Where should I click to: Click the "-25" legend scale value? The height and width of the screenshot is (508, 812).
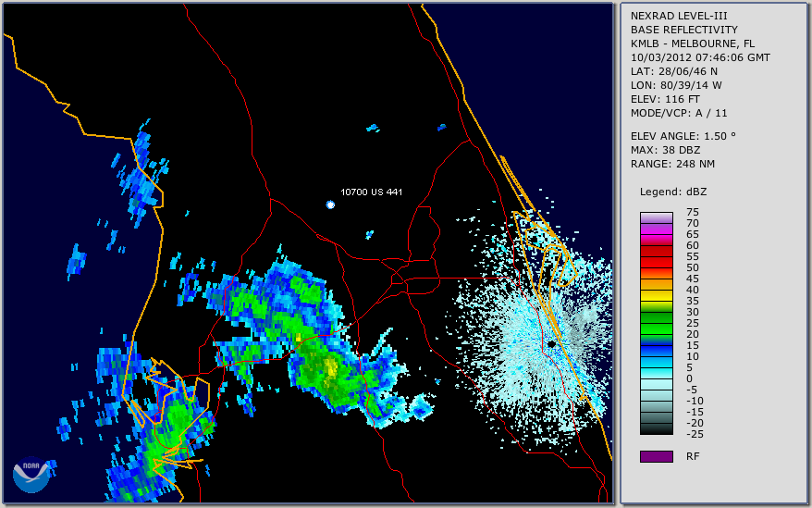coord(695,434)
